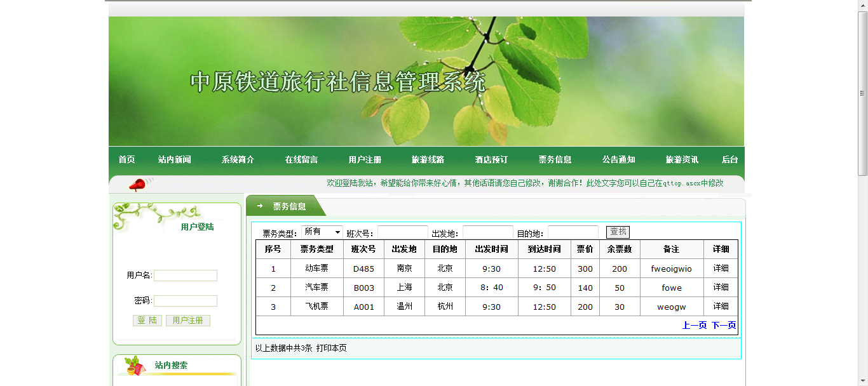Click the 中原铁道旅行社信息管理系统 banner title

tap(338, 83)
